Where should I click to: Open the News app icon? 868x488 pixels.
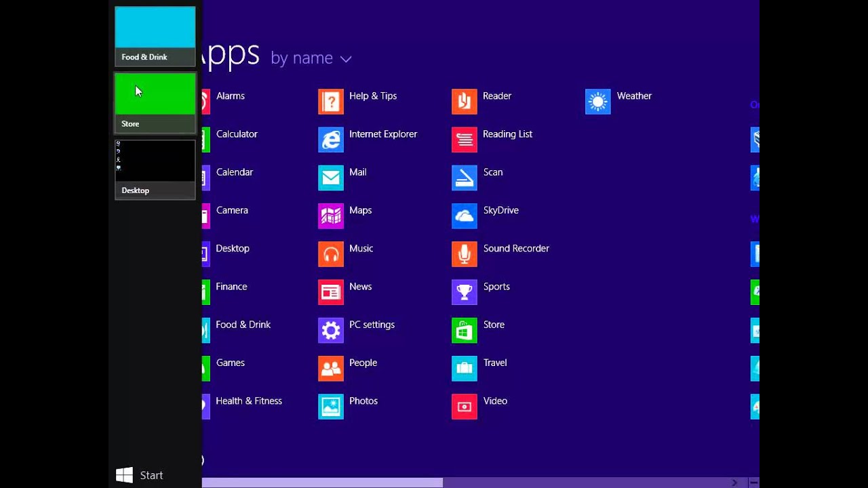(331, 292)
